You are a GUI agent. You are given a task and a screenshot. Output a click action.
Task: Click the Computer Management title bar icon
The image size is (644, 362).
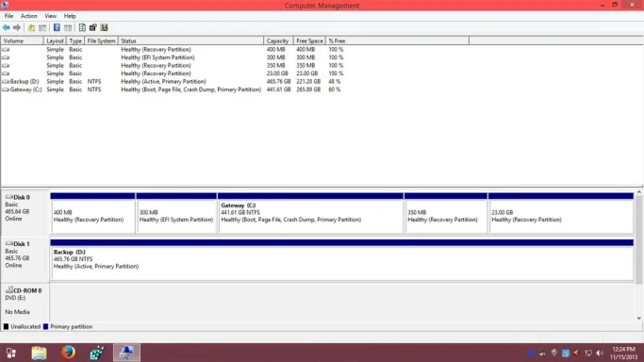(x=5, y=5)
